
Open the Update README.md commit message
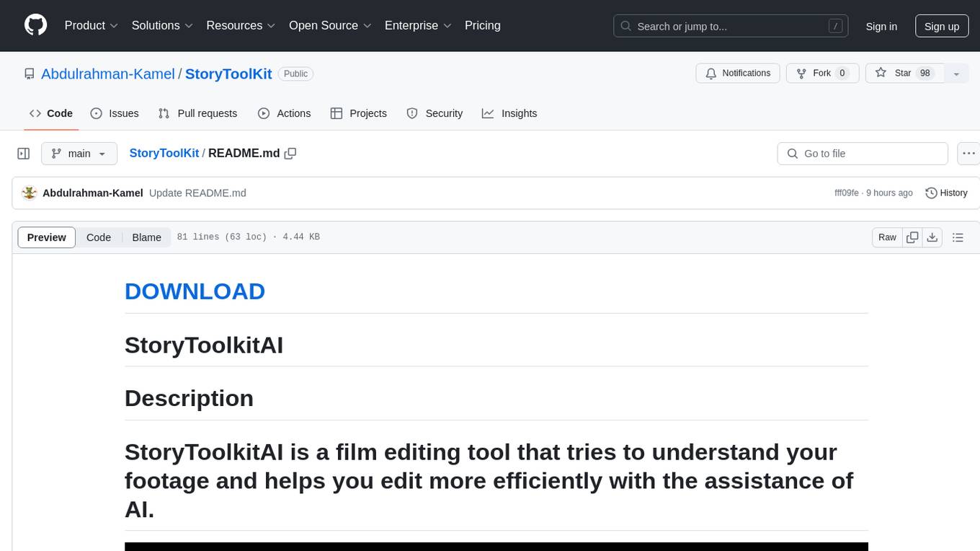pos(197,193)
